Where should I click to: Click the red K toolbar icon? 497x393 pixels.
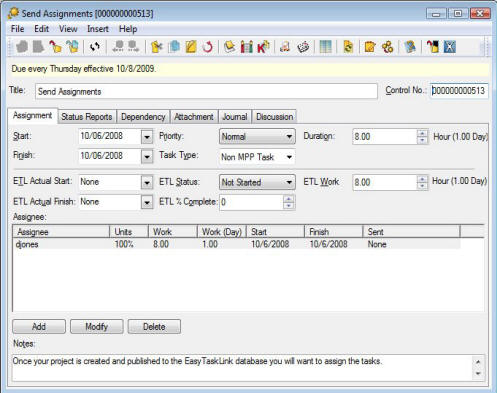[263, 47]
